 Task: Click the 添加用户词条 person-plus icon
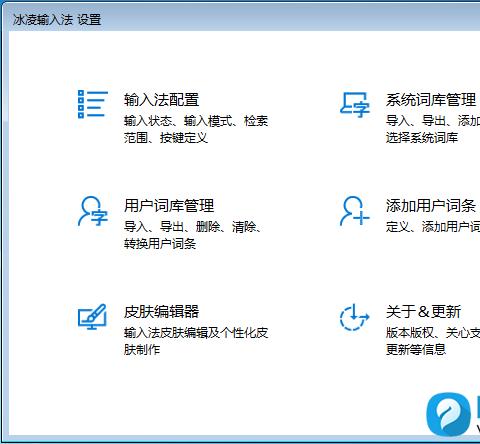click(x=354, y=211)
